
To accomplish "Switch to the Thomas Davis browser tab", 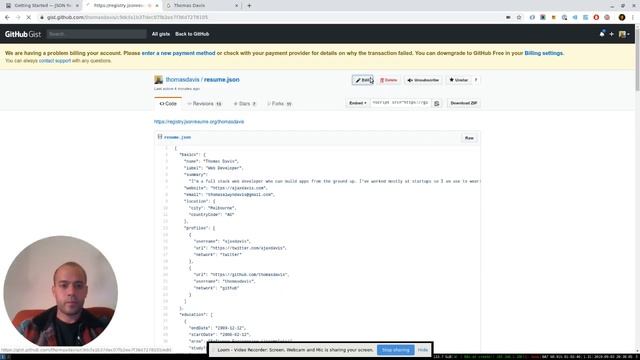I will tap(201, 6).
